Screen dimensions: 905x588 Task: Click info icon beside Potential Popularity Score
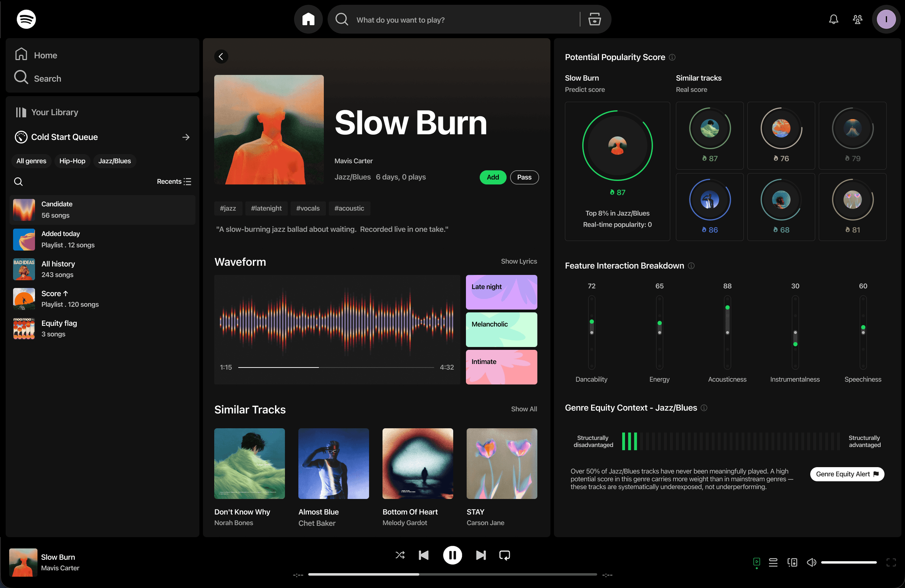672,57
